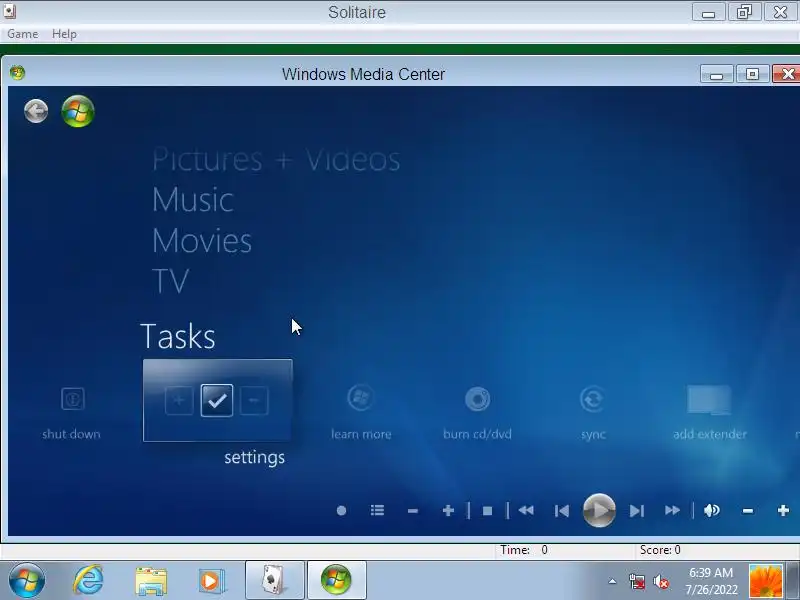Click the network status tray icon
Screen dimensions: 800x600
coord(636,581)
